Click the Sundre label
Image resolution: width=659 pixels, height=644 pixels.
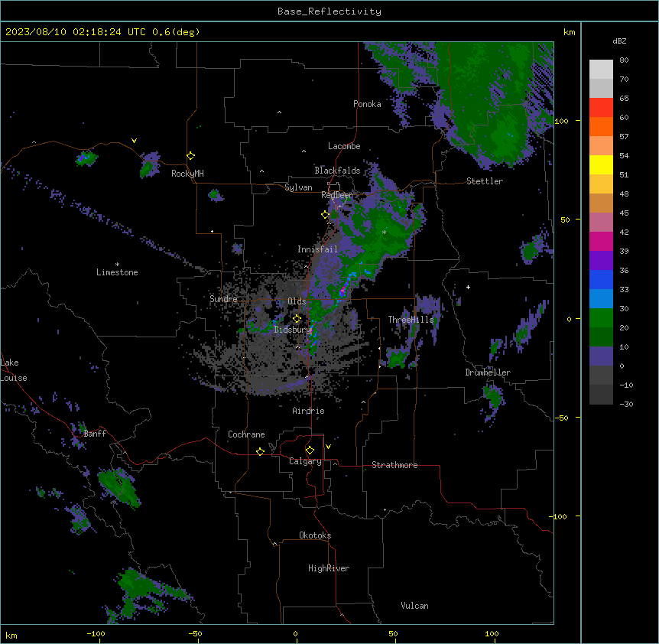point(223,299)
